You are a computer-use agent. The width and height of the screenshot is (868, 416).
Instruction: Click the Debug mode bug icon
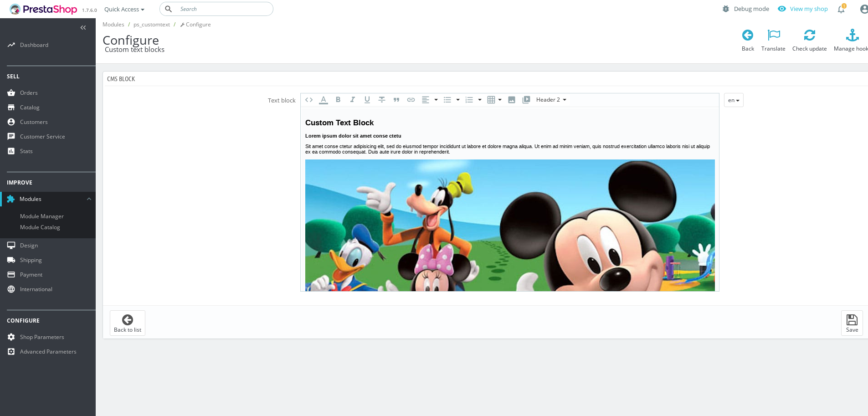(726, 9)
